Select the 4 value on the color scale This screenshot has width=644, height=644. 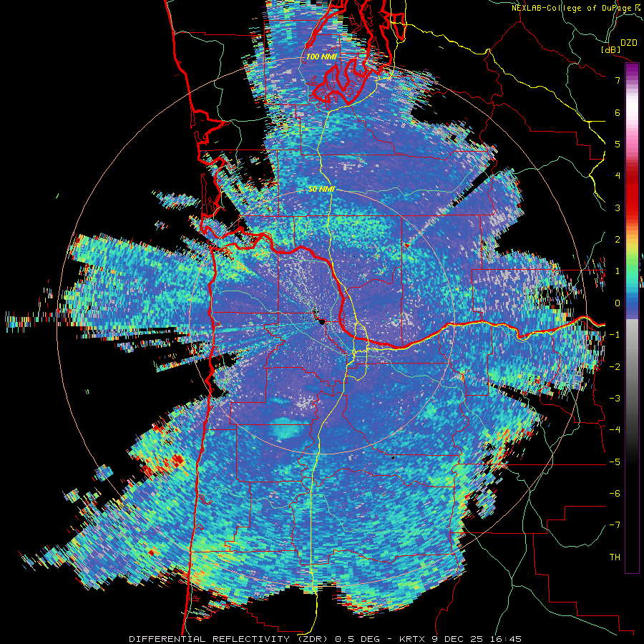pos(618,176)
